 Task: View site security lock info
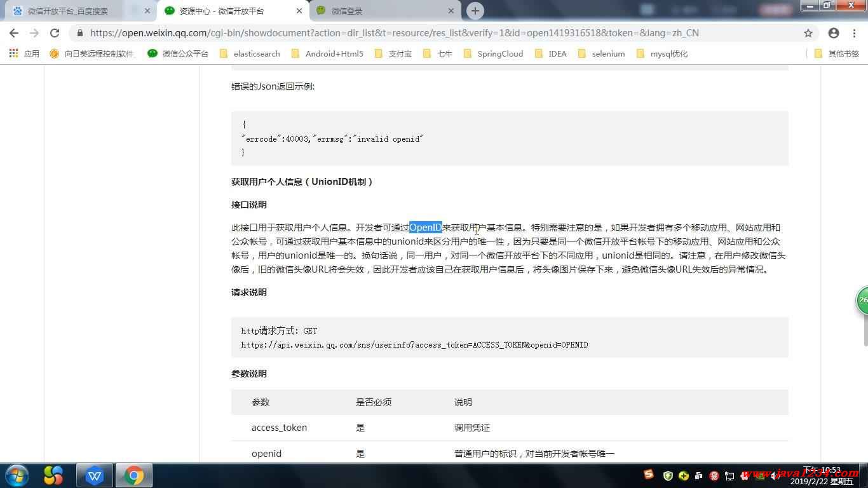click(80, 33)
